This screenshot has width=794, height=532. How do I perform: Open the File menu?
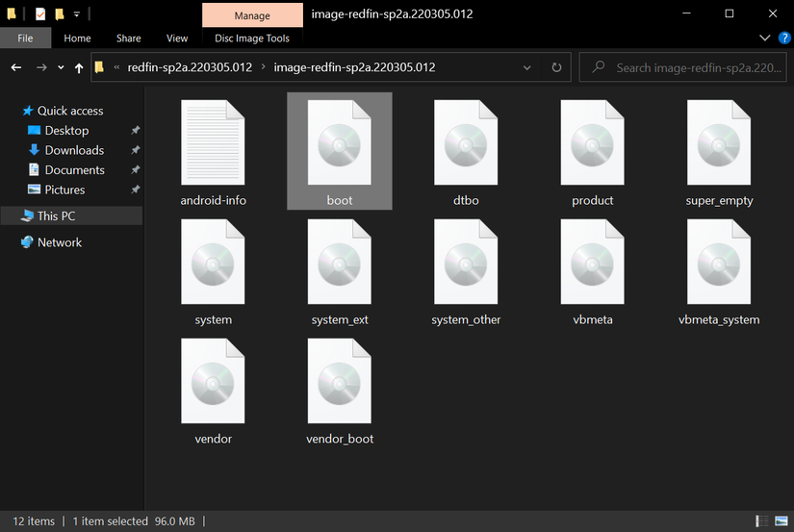[25, 38]
